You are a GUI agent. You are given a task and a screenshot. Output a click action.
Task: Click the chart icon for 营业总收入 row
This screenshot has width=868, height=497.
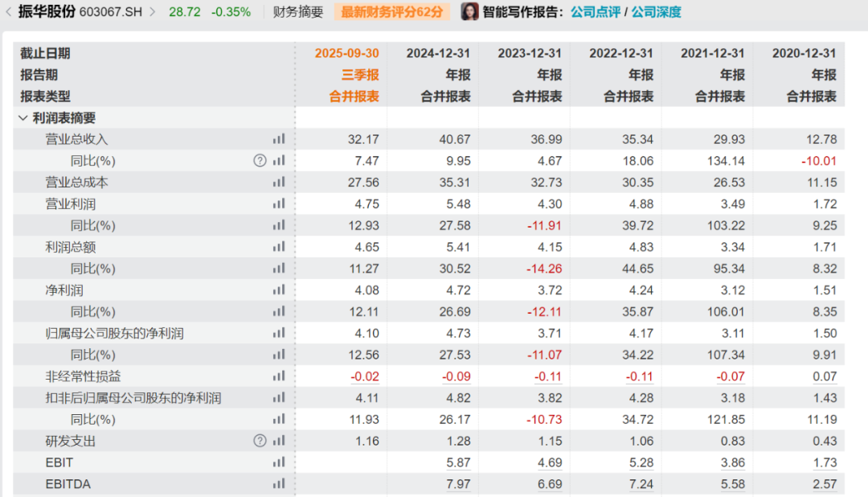point(279,139)
